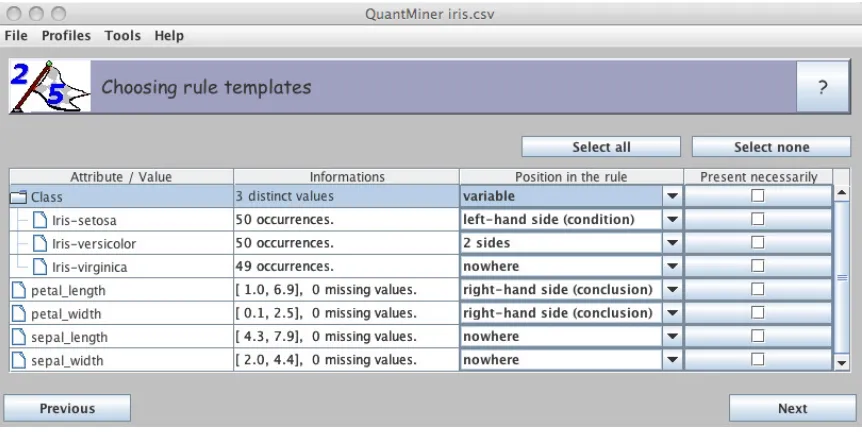862x436 pixels.
Task: Enable Present necessarily for sepal_width
Action: [x=758, y=359]
